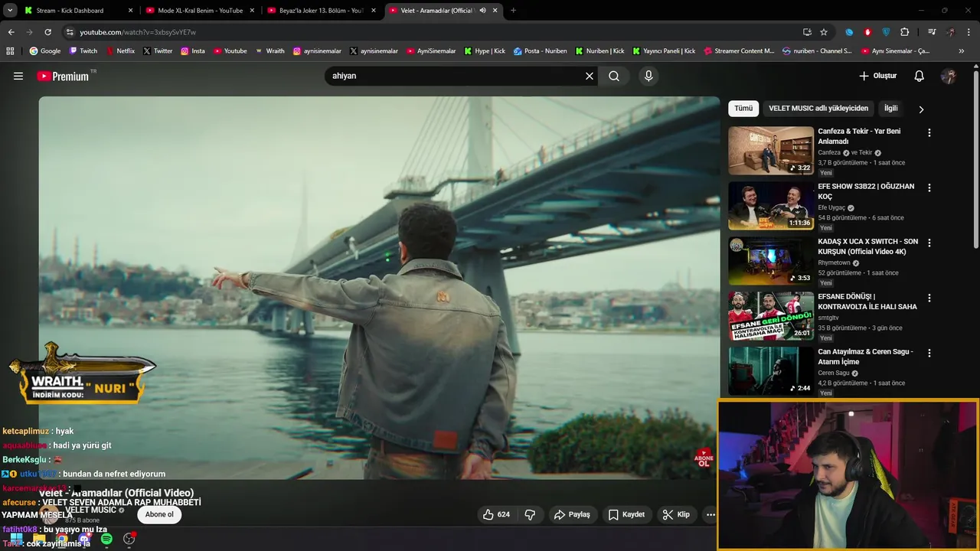Screen dimensions: 980x551
Task: Select VELET MUSIC adlı yükleyiciden chip
Action: click(818, 108)
